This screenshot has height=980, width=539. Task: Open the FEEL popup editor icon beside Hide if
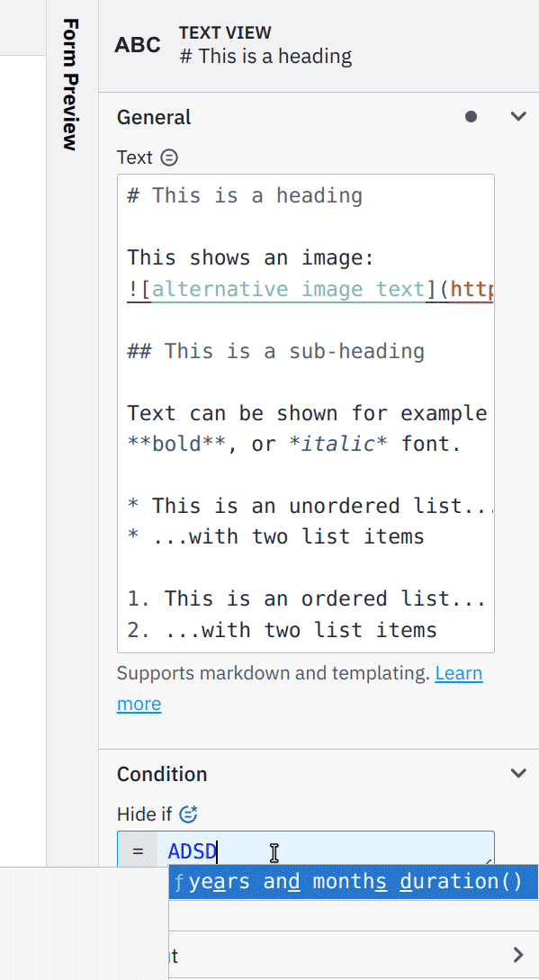coord(188,814)
